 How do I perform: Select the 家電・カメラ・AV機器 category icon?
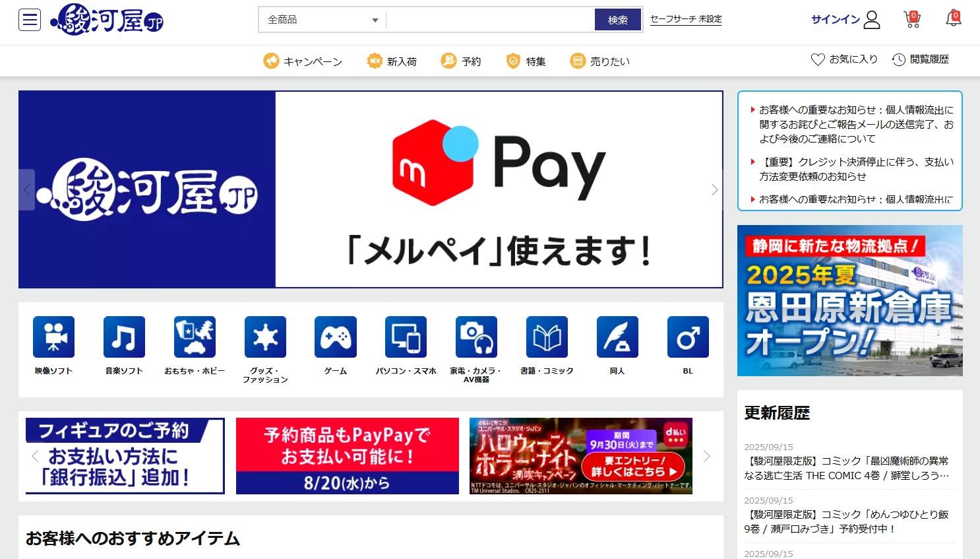pyautogui.click(x=477, y=337)
